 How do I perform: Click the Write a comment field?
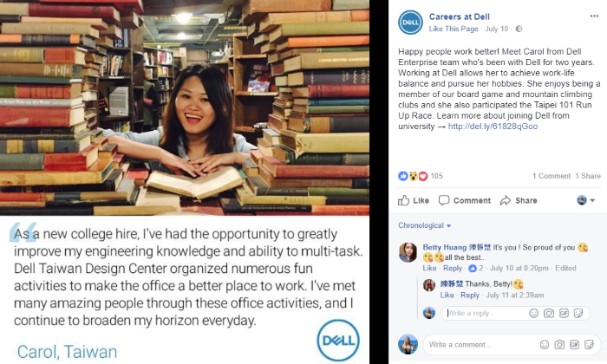coord(480,344)
